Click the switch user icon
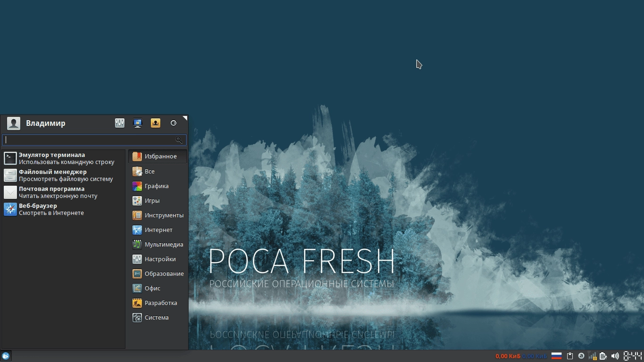The width and height of the screenshot is (644, 362). coord(156,123)
